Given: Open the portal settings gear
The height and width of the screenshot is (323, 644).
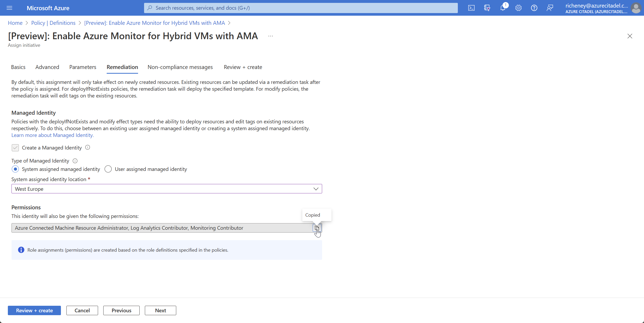Looking at the screenshot, I should [518, 8].
